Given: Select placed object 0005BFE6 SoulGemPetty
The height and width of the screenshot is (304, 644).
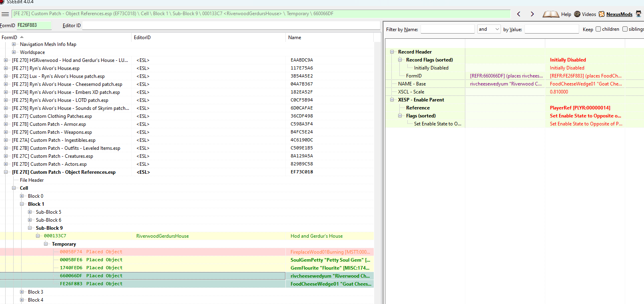Looking at the screenshot, I should 187,260.
